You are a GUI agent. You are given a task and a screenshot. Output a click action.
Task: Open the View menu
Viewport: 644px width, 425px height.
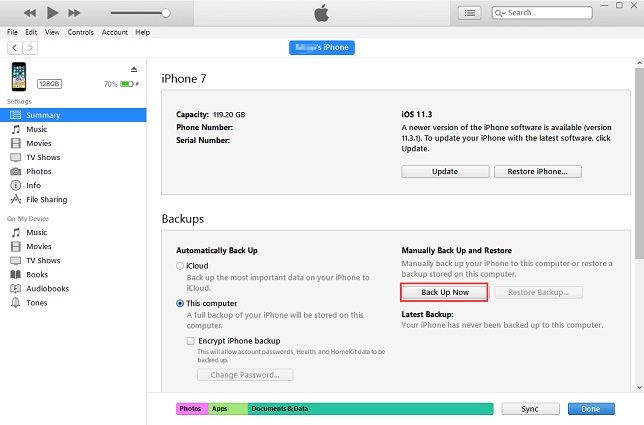(x=52, y=32)
